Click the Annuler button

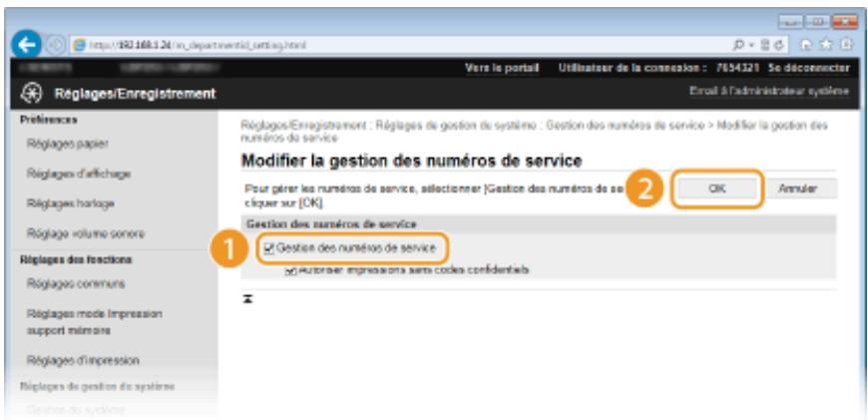point(797,189)
